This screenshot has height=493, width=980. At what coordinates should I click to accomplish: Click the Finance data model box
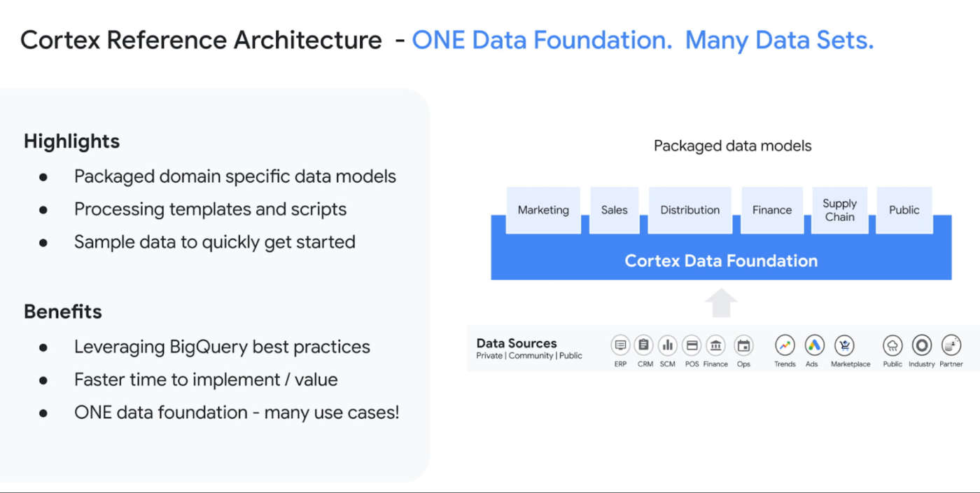coord(771,209)
